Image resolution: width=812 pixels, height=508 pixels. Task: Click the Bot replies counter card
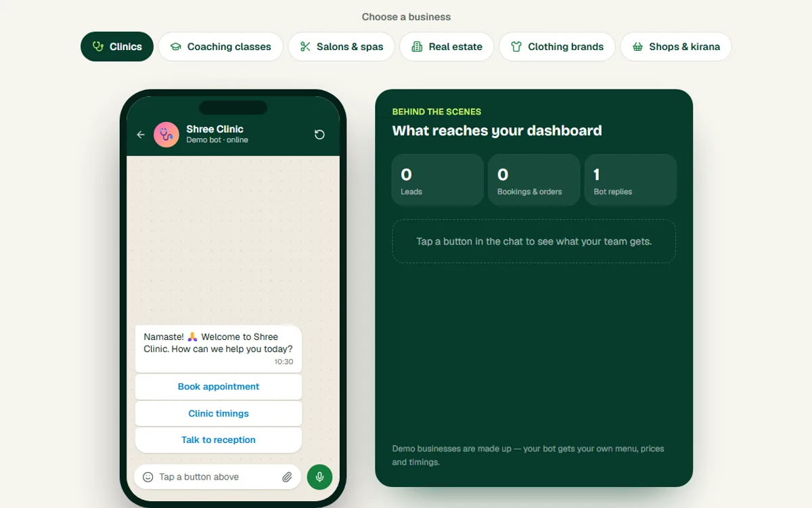(631, 179)
